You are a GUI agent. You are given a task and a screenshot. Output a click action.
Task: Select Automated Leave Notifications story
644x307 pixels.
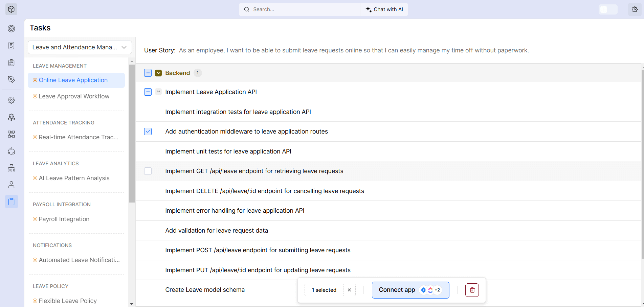coord(76,260)
